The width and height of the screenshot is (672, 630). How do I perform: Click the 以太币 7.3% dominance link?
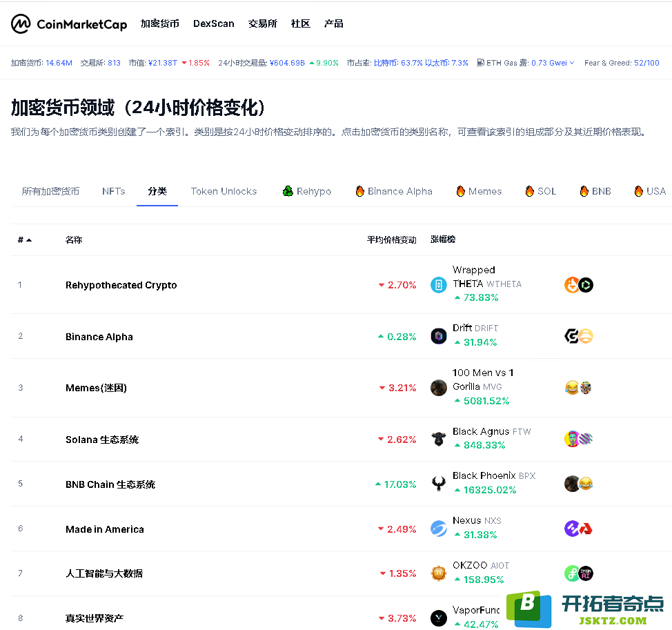click(x=446, y=63)
